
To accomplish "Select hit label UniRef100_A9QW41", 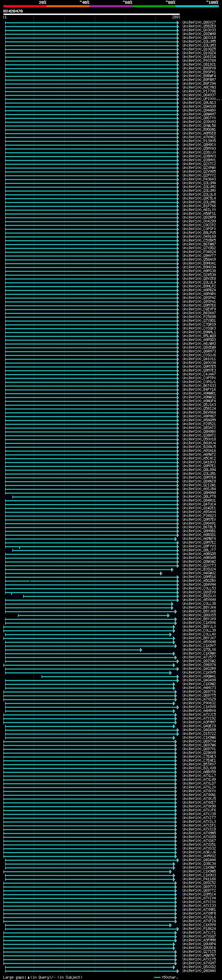I will tap(199, 677).
